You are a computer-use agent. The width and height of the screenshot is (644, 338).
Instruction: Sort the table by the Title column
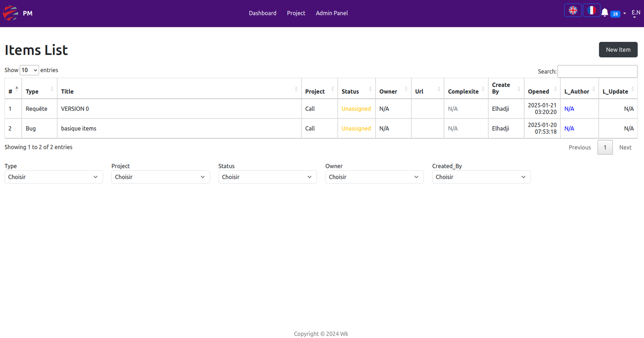(179, 91)
